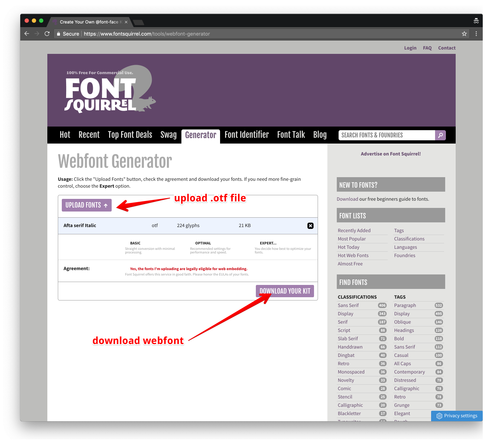Click the browser address bar URL
Image resolution: width=503 pixels, height=448 pixels.
pyautogui.click(x=147, y=34)
